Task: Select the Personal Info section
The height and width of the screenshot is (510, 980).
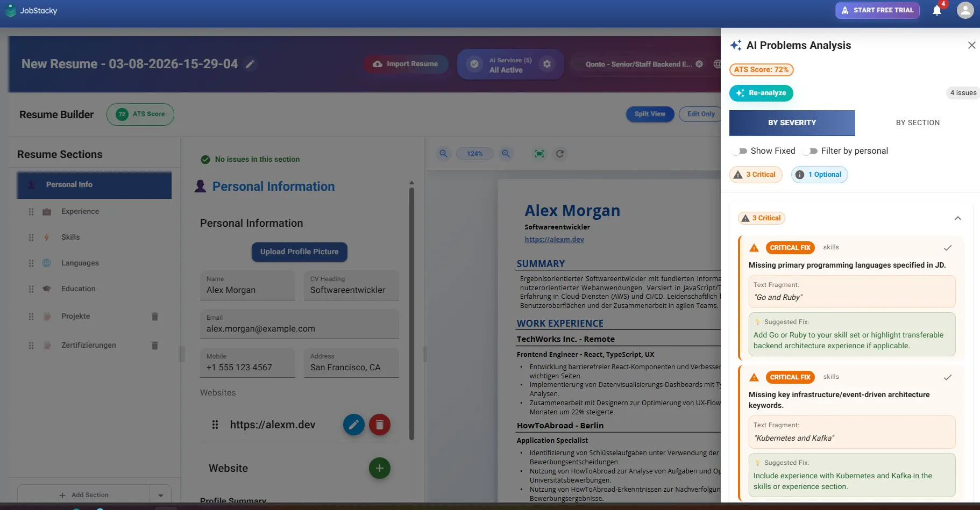Action: click(94, 185)
